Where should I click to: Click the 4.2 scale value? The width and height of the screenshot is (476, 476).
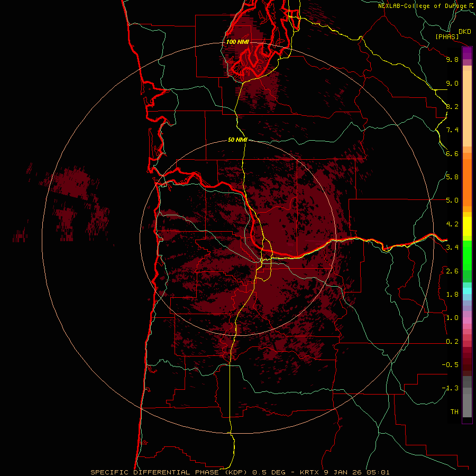tap(452, 224)
